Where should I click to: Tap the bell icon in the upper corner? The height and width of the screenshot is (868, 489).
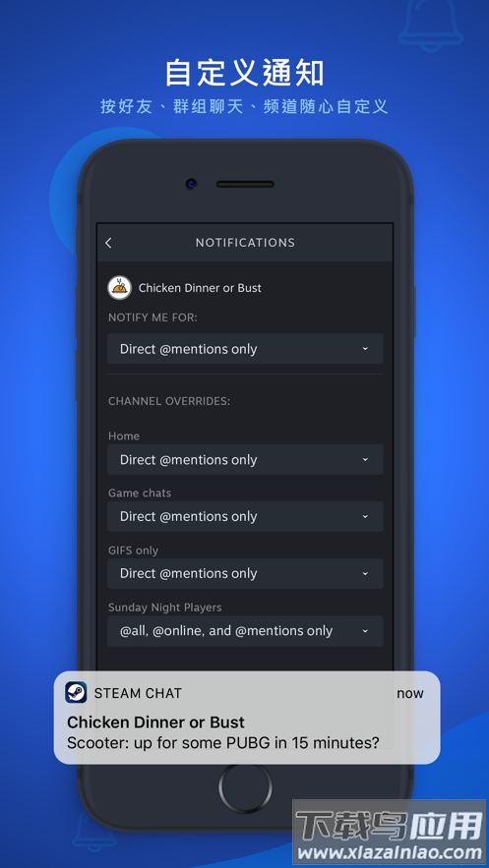(431, 24)
